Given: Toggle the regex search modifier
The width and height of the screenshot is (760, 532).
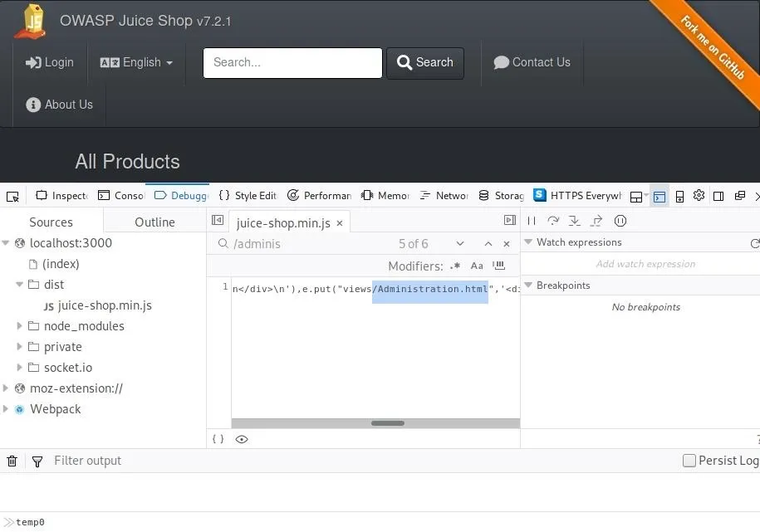Looking at the screenshot, I should point(454,266).
